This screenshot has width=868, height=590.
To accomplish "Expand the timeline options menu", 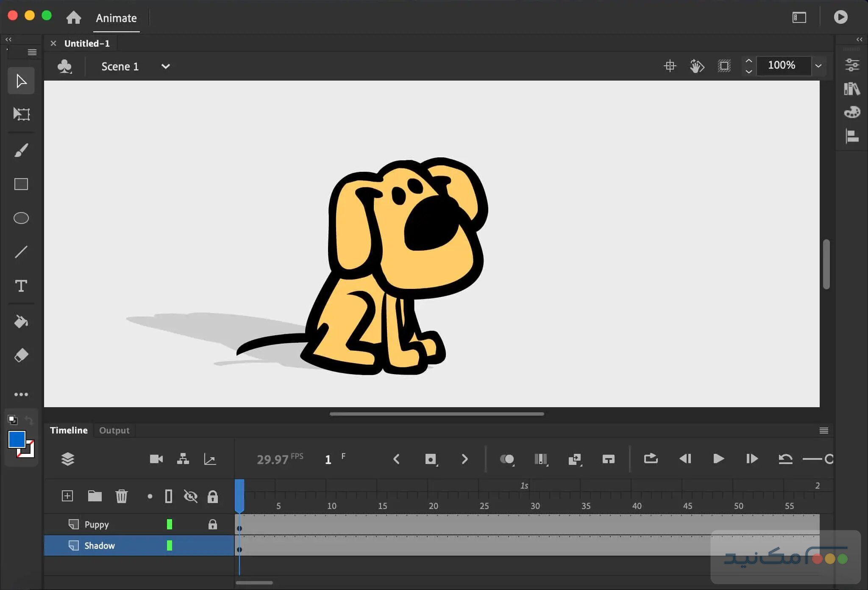I will pos(824,431).
